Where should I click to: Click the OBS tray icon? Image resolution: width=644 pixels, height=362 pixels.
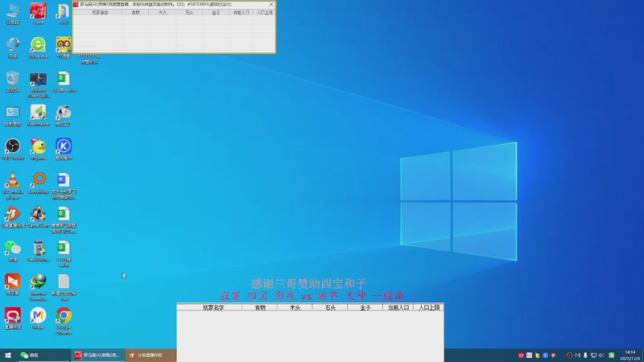coord(569,356)
